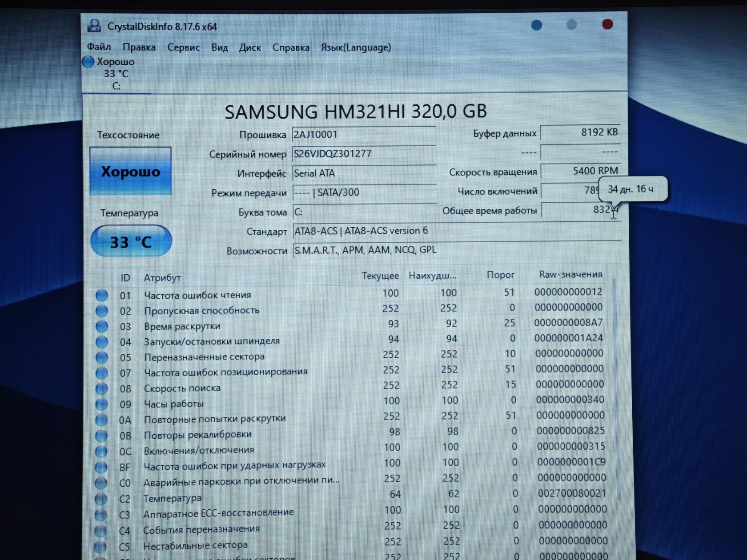Click the Прошивка field 2AJ10001
The height and width of the screenshot is (560, 747).
pyautogui.click(x=364, y=135)
